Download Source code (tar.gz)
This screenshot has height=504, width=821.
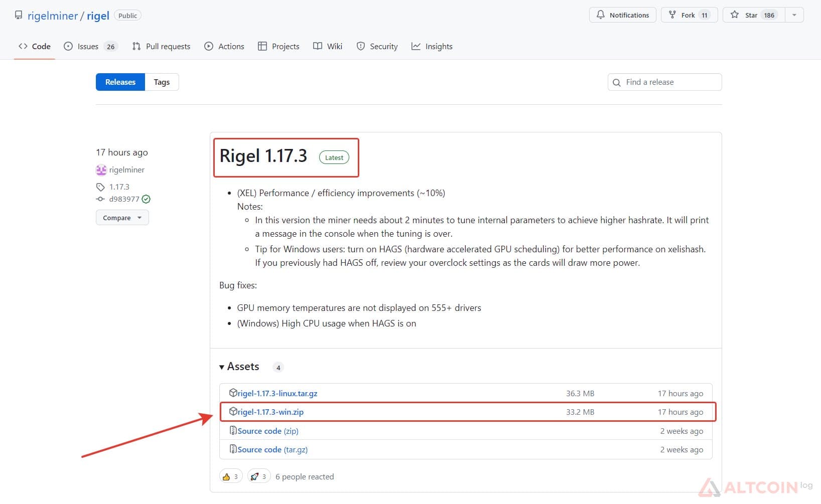(x=272, y=449)
